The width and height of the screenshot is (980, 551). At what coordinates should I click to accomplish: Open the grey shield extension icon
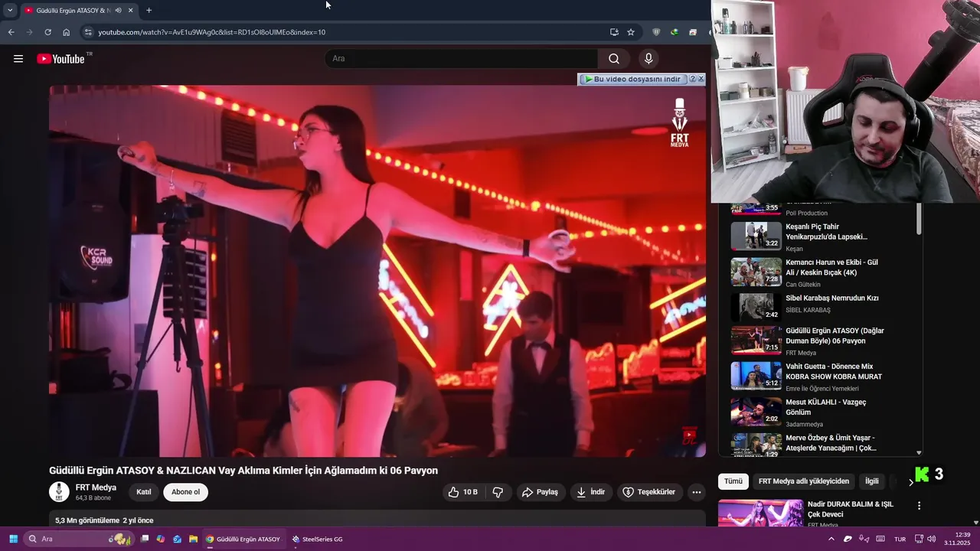[656, 32]
